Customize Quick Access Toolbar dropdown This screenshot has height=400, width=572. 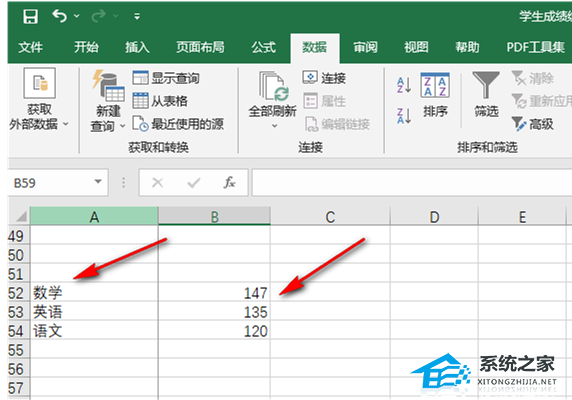tap(137, 16)
